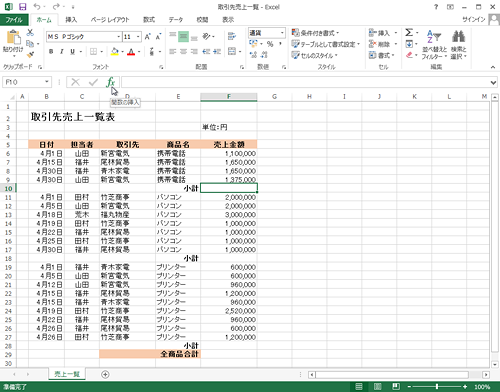This screenshot has height=392, width=500.
Task: Open the number format dropdown
Action: click(282, 33)
